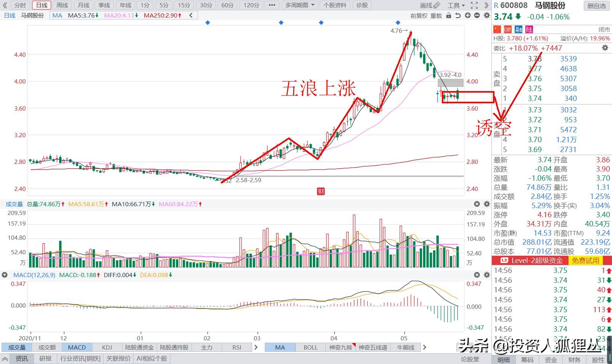Open K-line chart settings gear
This screenshot has width=612, height=364.
click(x=486, y=16)
